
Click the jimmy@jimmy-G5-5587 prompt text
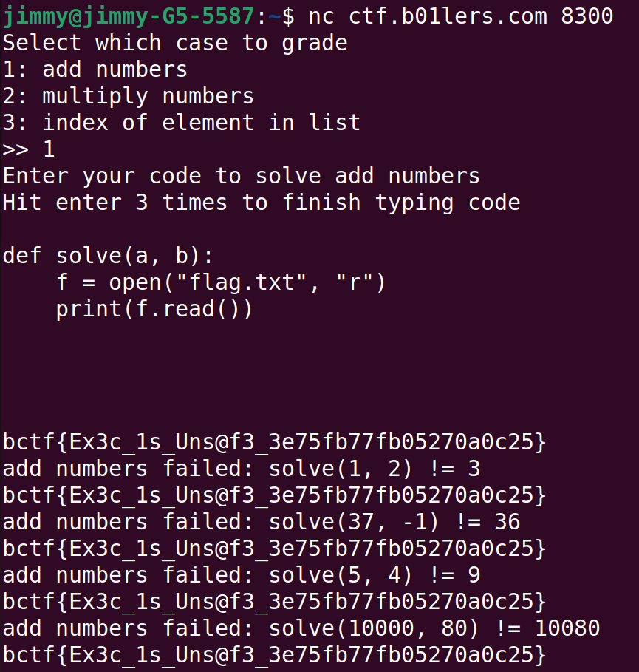(x=129, y=16)
